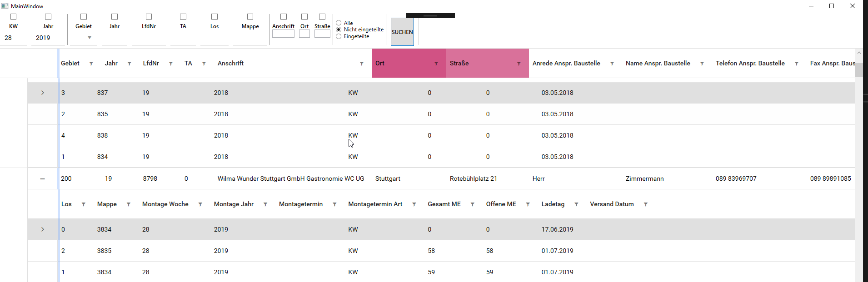Expand the Los 0 Mappe 3834 row
Screen dimensions: 868x282
(43, 229)
